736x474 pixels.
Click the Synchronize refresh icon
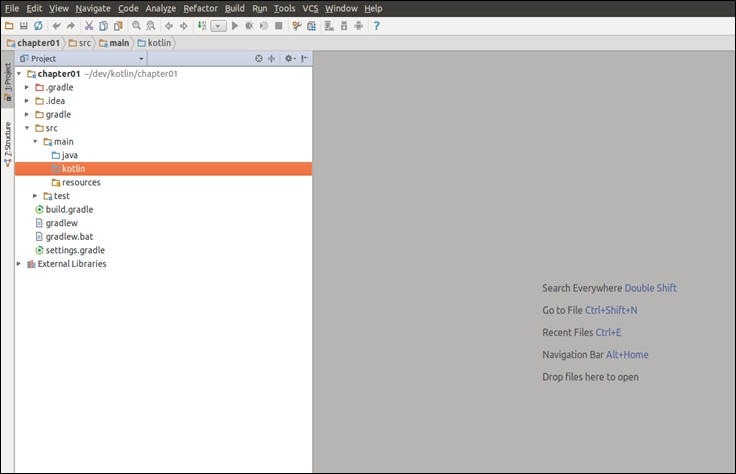tap(38, 26)
